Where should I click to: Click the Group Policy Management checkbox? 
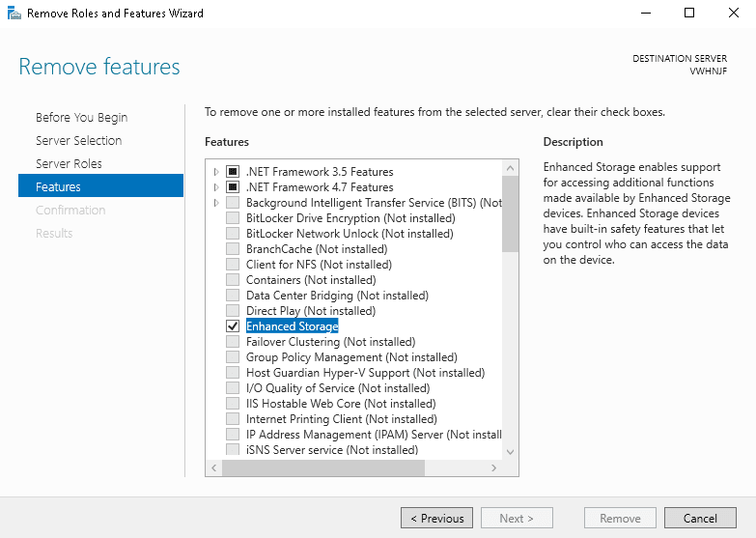[233, 357]
